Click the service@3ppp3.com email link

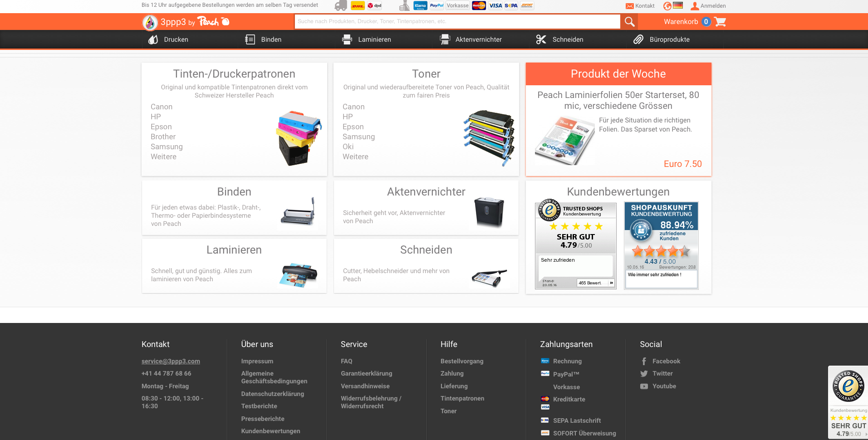(171, 362)
